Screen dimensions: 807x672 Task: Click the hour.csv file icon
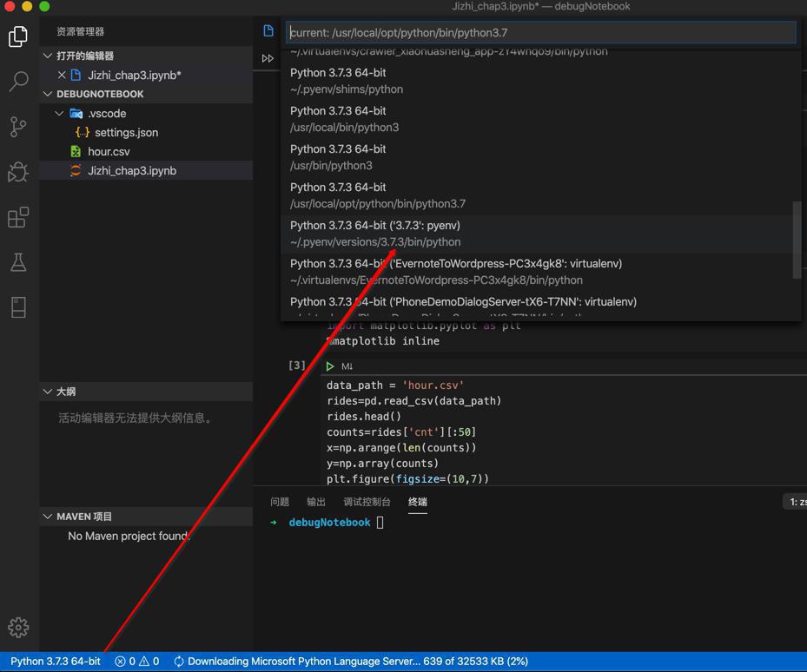coord(76,151)
